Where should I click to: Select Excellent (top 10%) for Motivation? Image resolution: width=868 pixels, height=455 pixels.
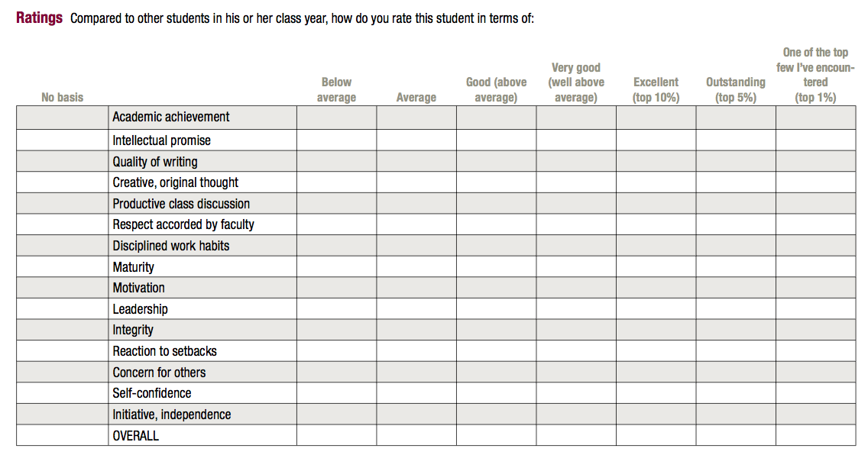point(656,288)
